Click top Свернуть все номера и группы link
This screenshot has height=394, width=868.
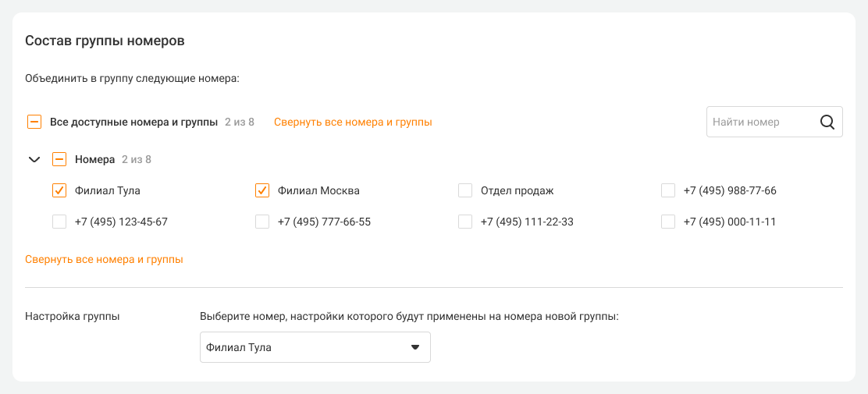pyautogui.click(x=353, y=122)
